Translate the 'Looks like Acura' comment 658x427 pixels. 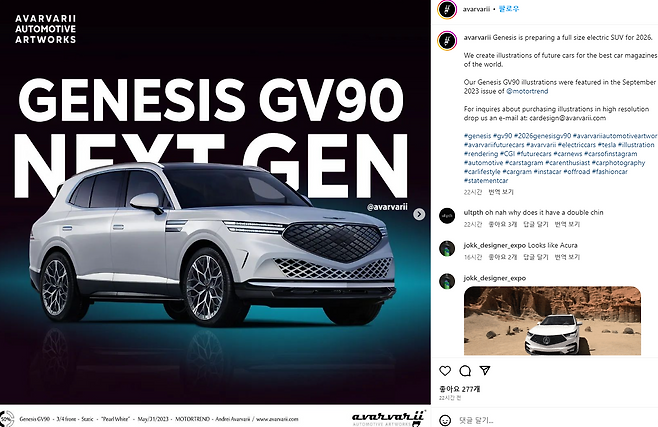click(x=567, y=257)
